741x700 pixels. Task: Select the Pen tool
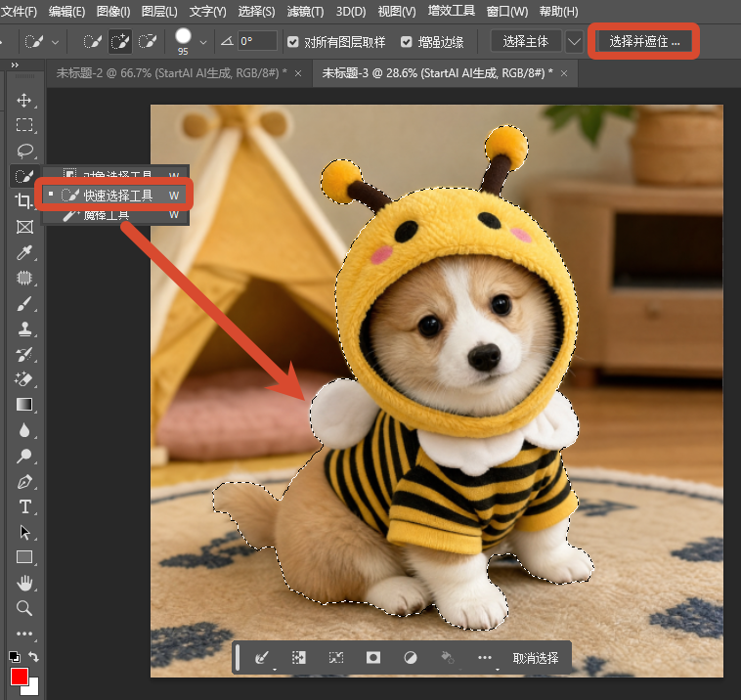pos(24,482)
